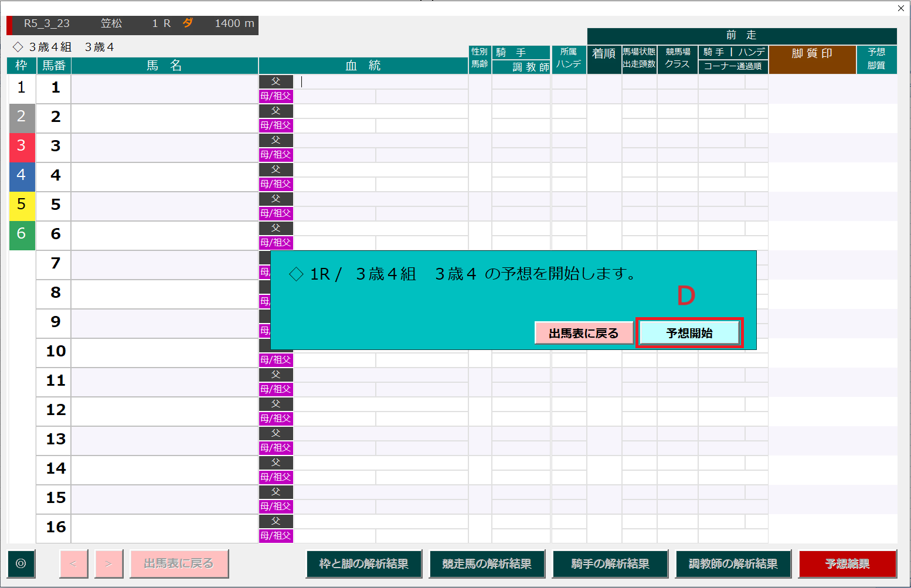Click the horse name field for number 1
Screen dimensions: 911x588
click(164, 89)
